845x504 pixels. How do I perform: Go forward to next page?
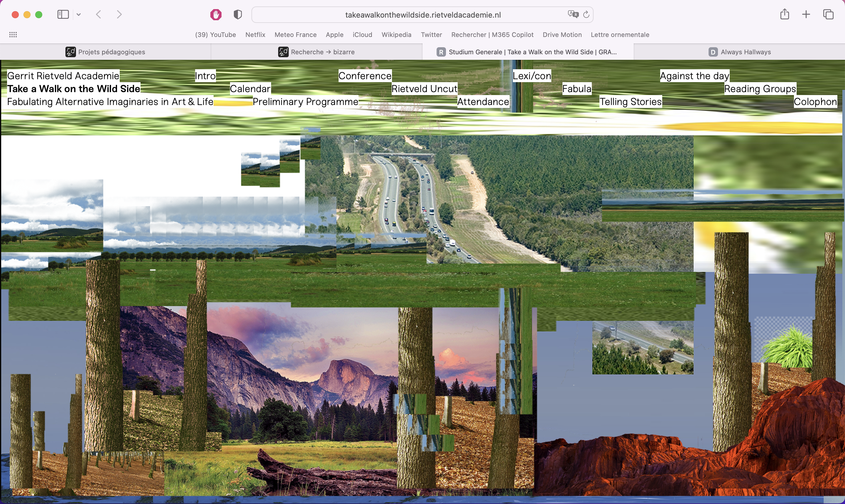coord(119,15)
